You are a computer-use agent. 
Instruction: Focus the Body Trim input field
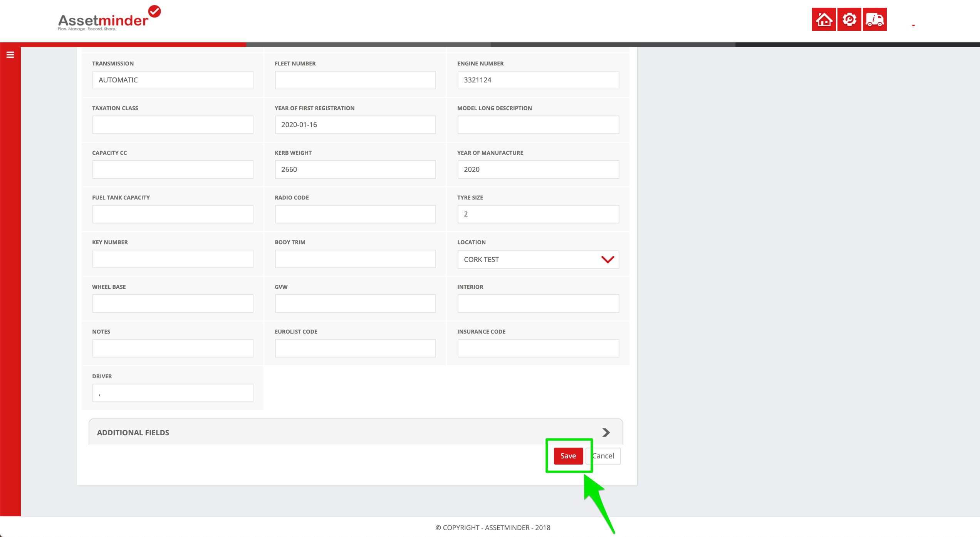[x=355, y=259]
